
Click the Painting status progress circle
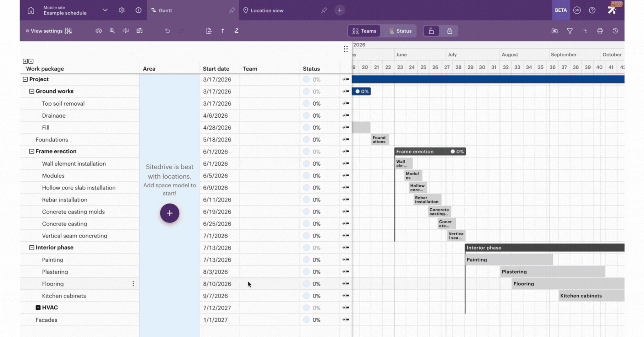pos(306,260)
